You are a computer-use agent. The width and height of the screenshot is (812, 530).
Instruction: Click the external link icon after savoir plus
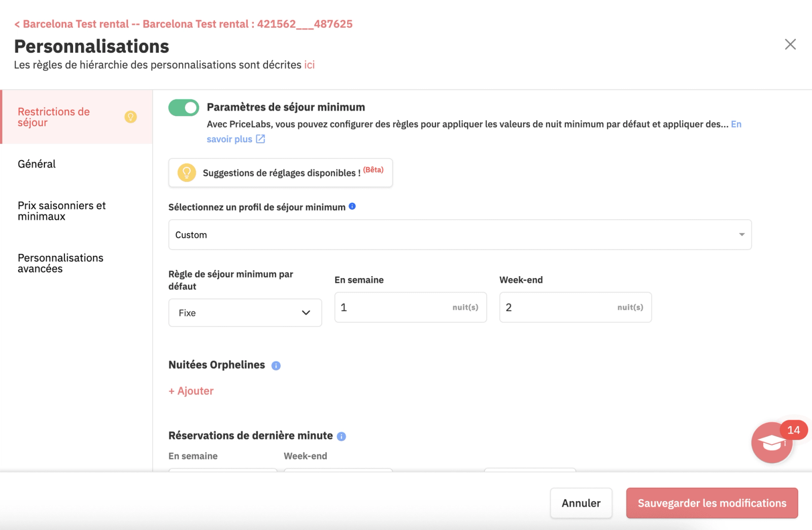(x=260, y=139)
